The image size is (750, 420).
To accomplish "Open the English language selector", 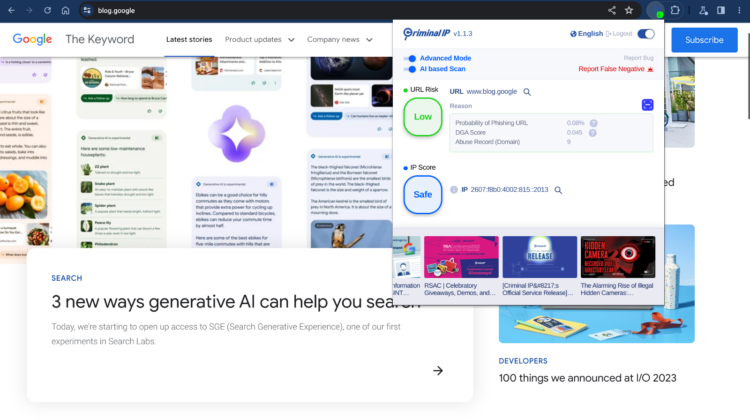I will tap(587, 34).
